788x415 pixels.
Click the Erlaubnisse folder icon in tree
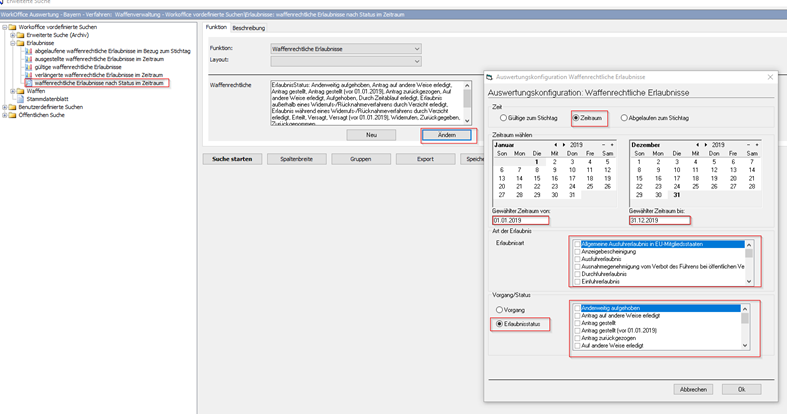pyautogui.click(x=20, y=44)
